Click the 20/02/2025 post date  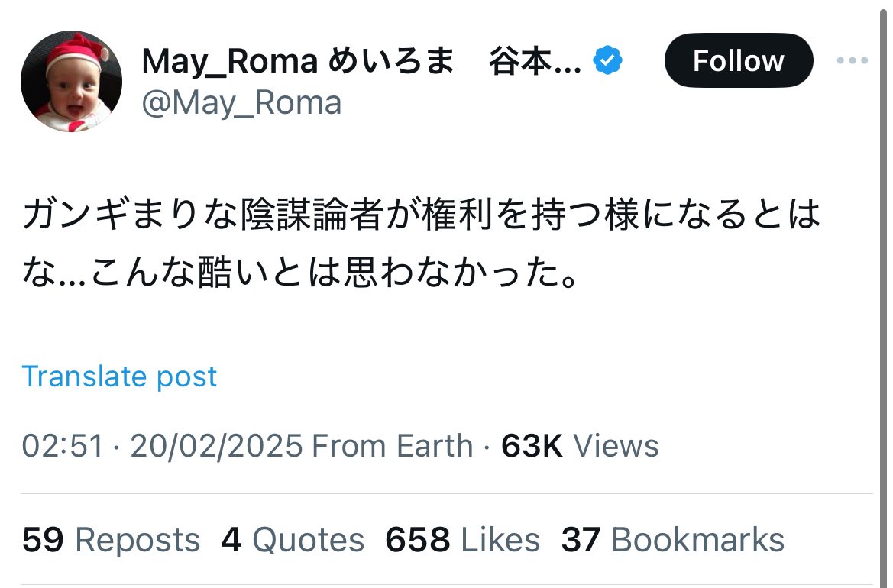tap(216, 446)
